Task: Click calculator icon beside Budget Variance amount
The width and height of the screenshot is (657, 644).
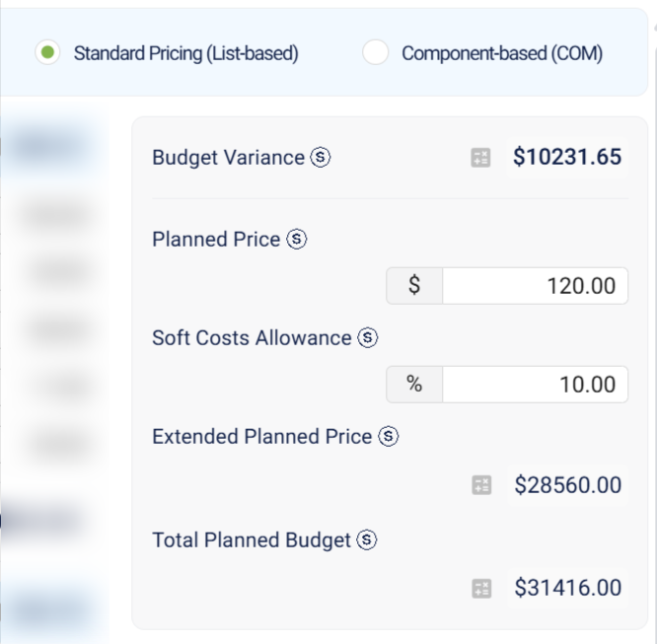Action: click(x=480, y=158)
